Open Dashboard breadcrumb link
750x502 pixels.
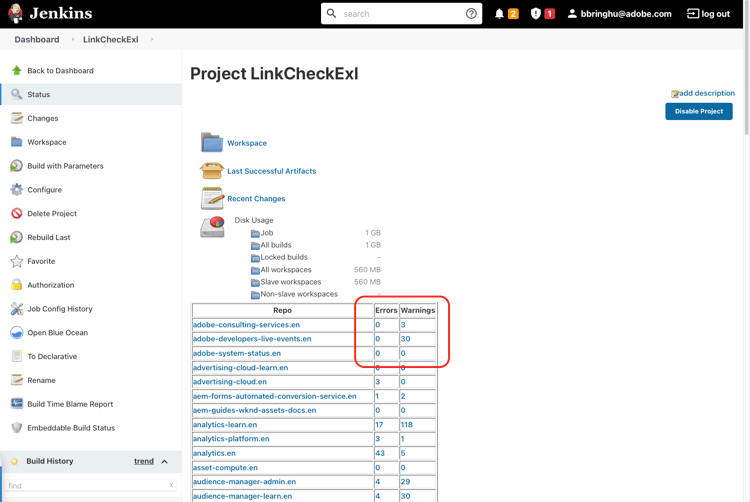pyautogui.click(x=37, y=39)
